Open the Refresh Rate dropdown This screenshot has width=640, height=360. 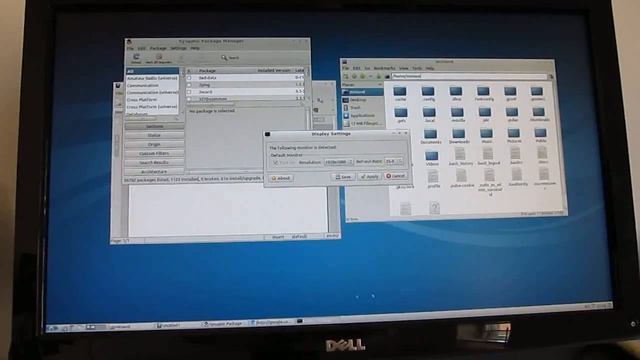393,161
